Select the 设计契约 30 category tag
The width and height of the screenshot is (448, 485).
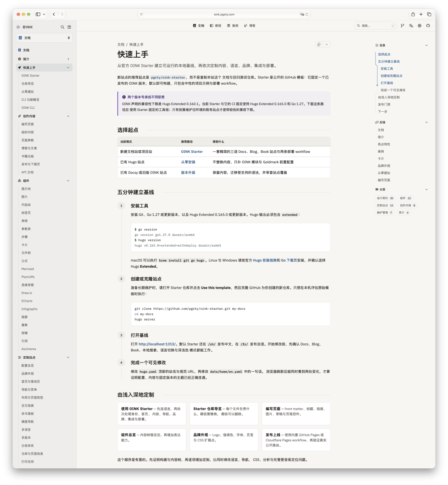(385, 198)
